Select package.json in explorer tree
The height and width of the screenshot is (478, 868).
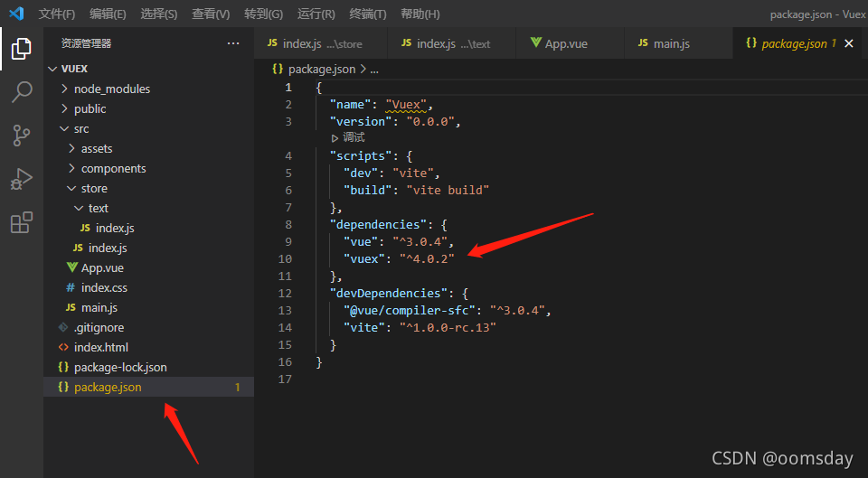(148, 388)
